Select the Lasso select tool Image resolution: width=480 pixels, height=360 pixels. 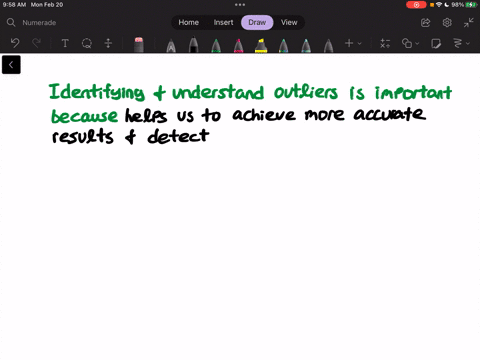tap(87, 43)
